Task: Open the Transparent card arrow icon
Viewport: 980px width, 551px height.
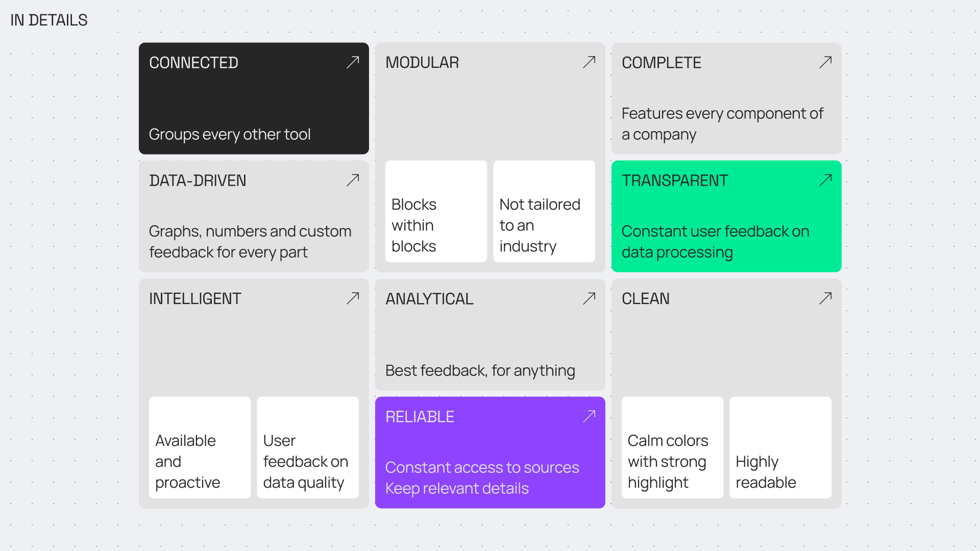Action: point(825,180)
